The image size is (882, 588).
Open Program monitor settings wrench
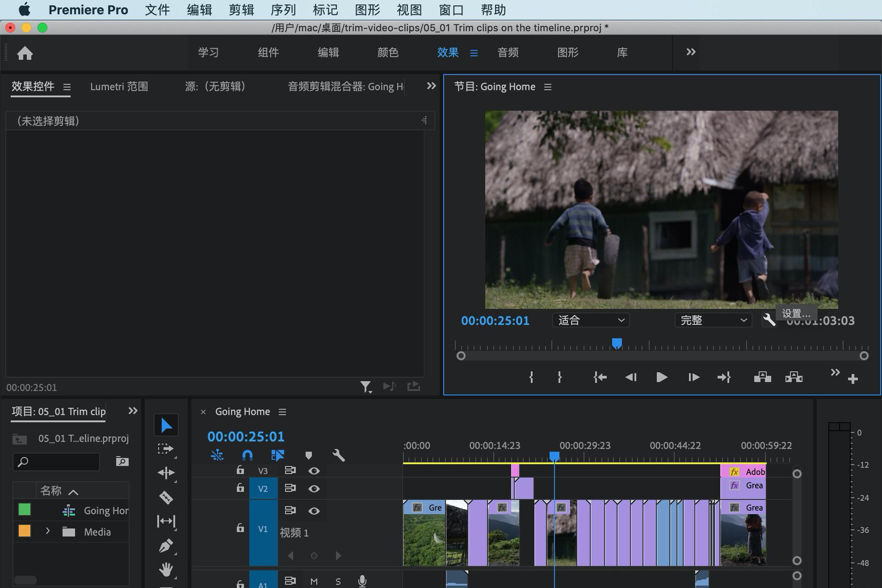pos(769,320)
